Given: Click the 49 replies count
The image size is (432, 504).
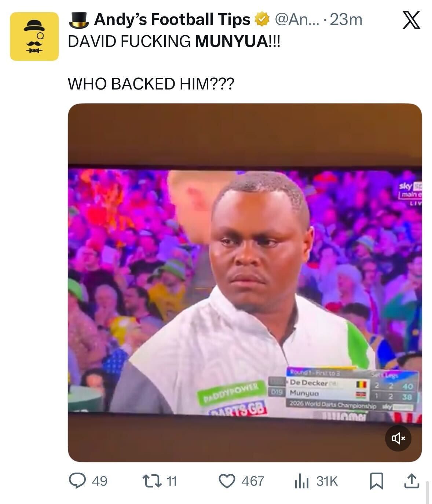Looking at the screenshot, I should pyautogui.click(x=99, y=481).
